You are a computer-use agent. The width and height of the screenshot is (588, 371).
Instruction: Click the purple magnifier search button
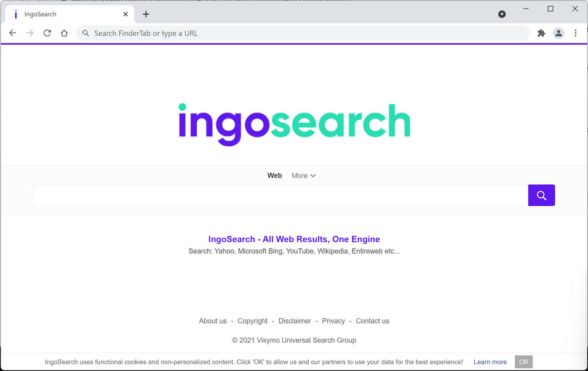(x=541, y=195)
